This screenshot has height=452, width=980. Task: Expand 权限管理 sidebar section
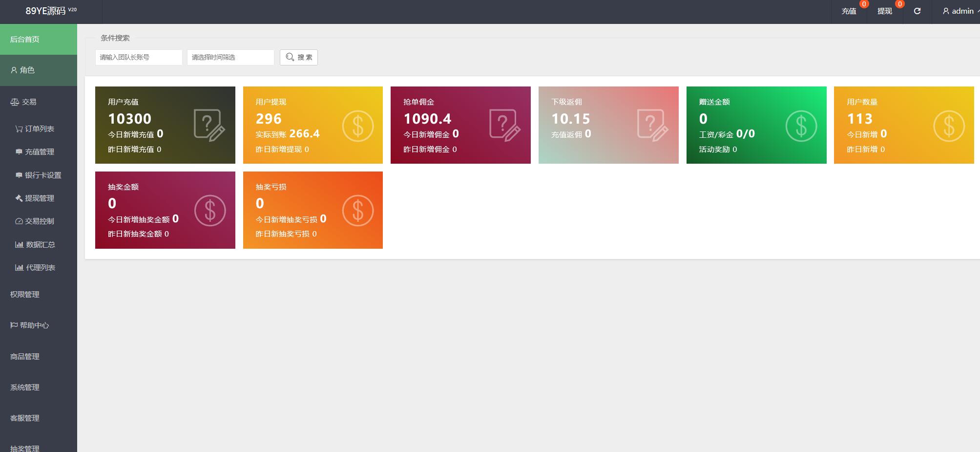tap(39, 294)
